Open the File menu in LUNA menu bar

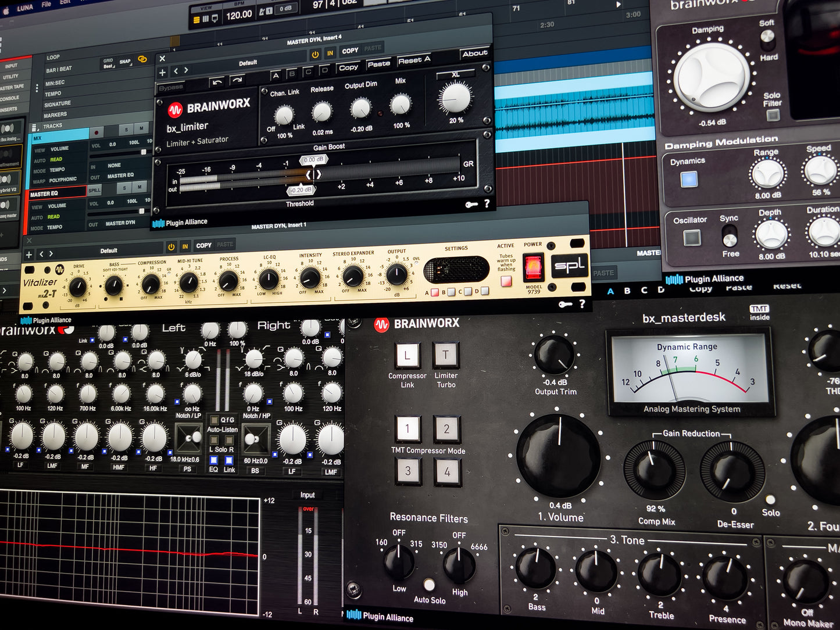point(47,5)
